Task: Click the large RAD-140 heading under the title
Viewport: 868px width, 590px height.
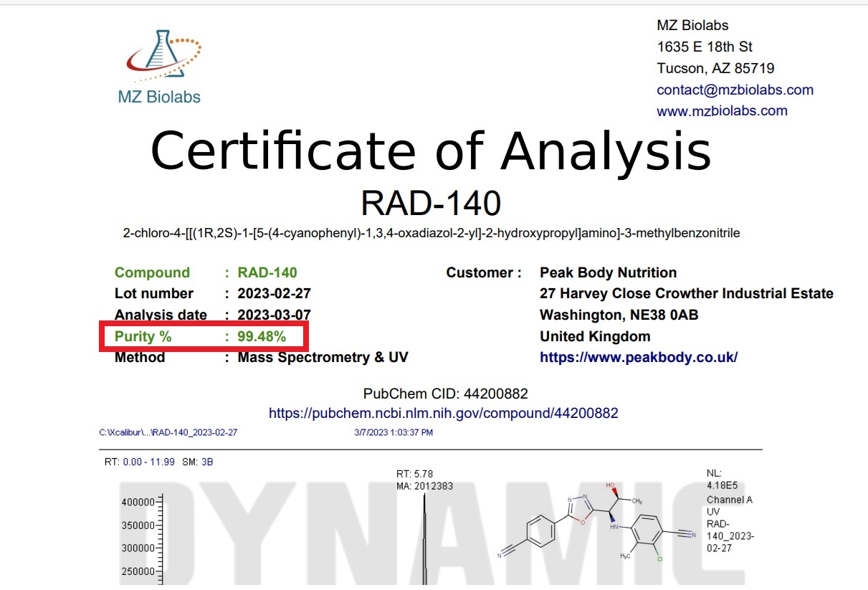Action: pyautogui.click(x=431, y=204)
